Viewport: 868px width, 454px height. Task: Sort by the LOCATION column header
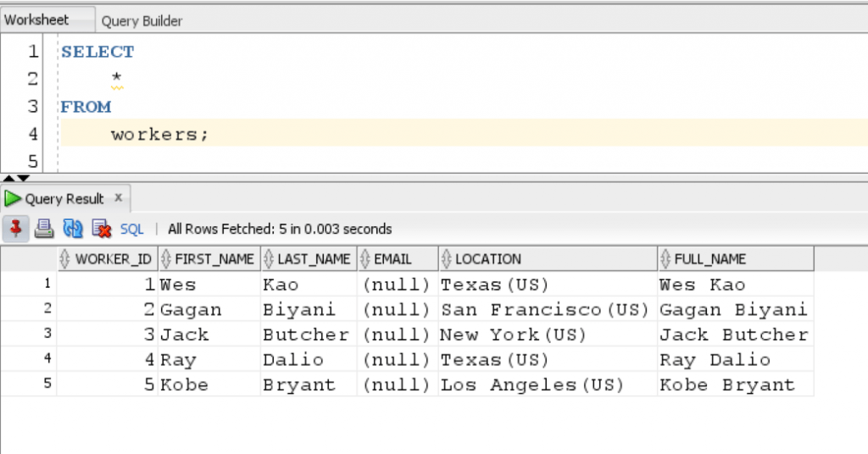[x=548, y=259]
